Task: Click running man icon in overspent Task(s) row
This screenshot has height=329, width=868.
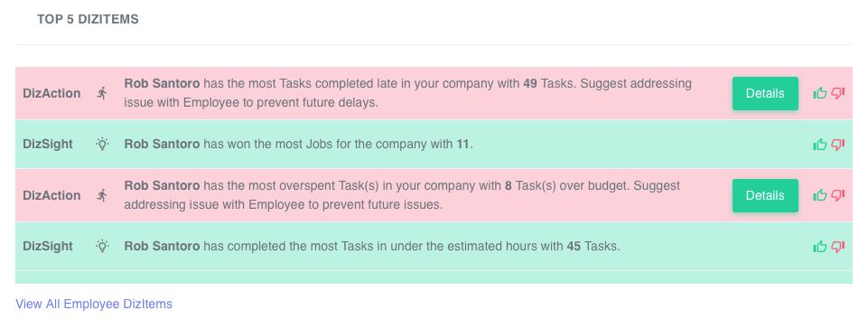Action: click(102, 195)
